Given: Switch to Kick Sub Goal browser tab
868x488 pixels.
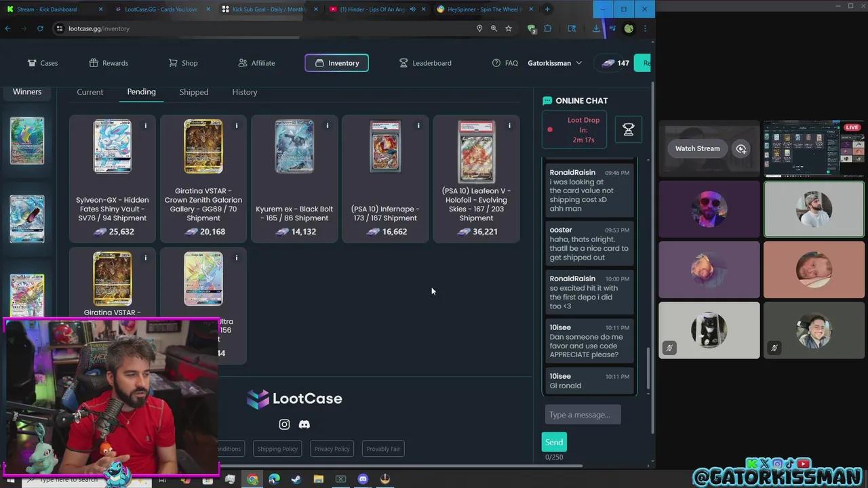Looking at the screenshot, I should coord(269,9).
